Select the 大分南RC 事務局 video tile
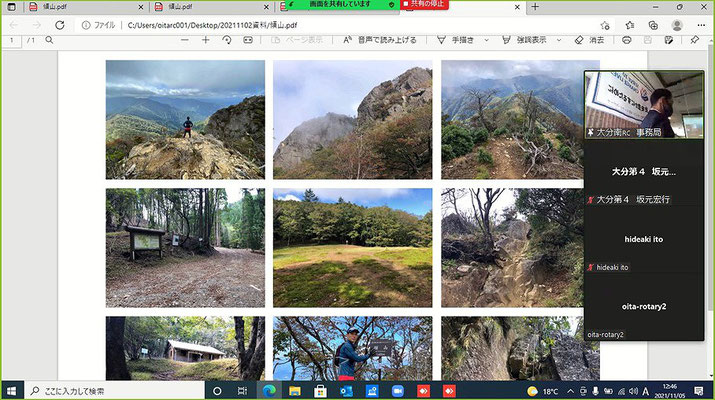The width and height of the screenshot is (715, 400). coord(644,104)
